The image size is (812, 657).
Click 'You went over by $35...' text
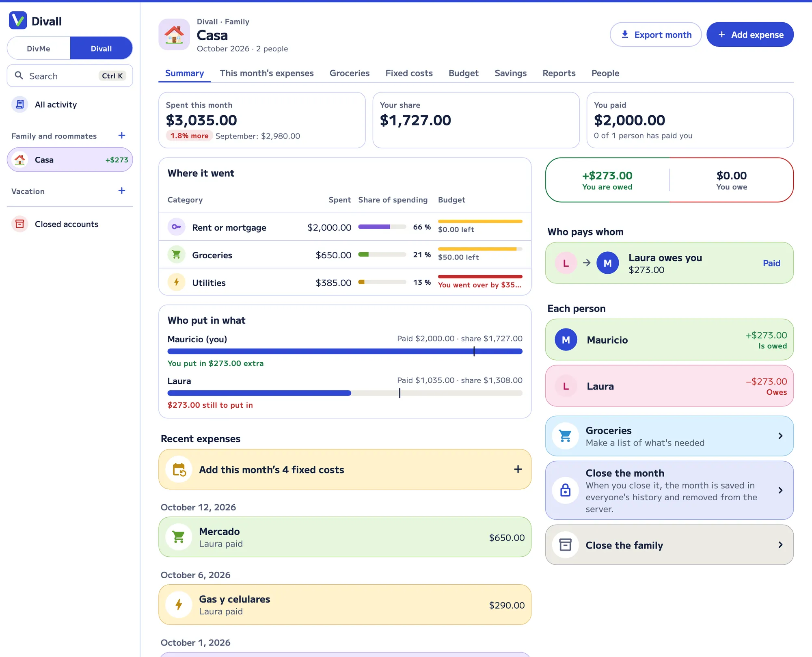[x=479, y=285]
